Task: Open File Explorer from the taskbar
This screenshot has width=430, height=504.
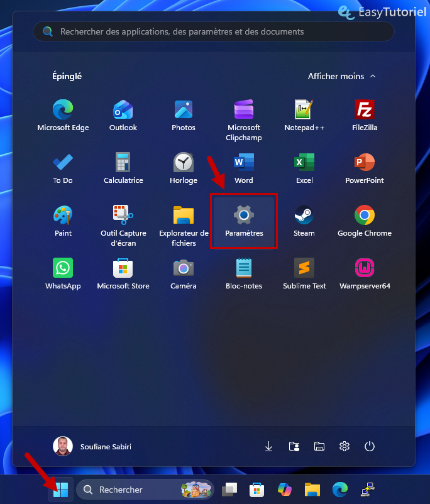Action: 312,490
